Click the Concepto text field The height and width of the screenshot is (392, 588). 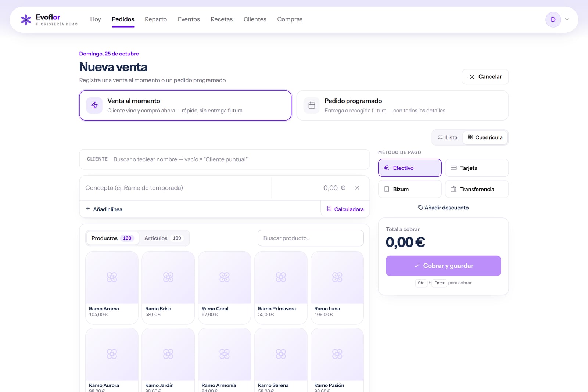[x=176, y=188]
